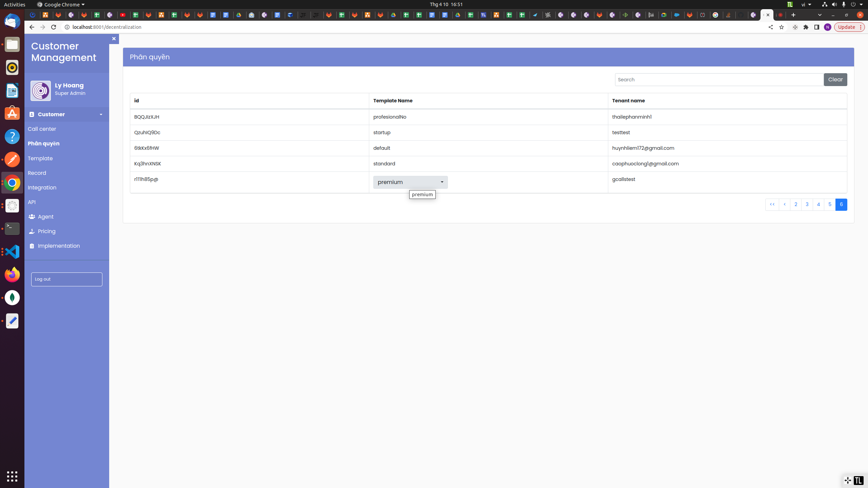This screenshot has height=488, width=868.
Task: Reload the page using the browser refresh icon
Action: coord(54,27)
